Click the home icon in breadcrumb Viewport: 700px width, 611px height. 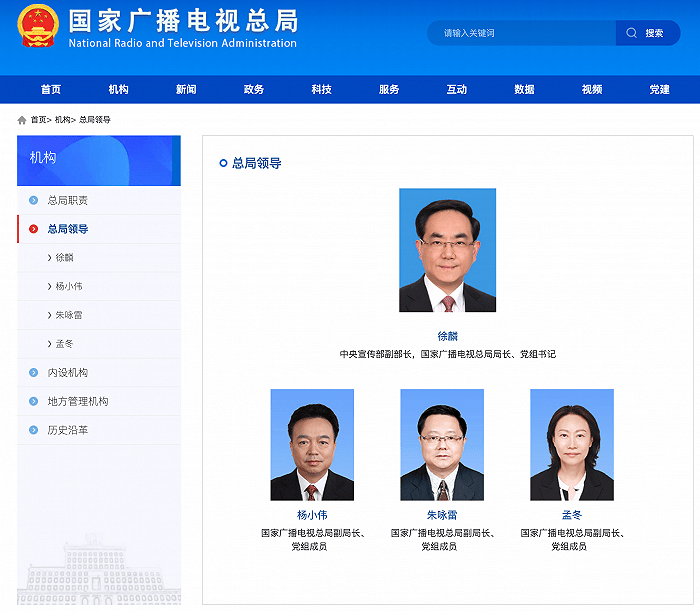[21, 120]
